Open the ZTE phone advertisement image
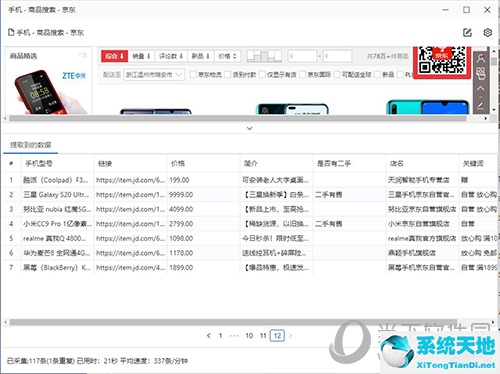 point(49,91)
